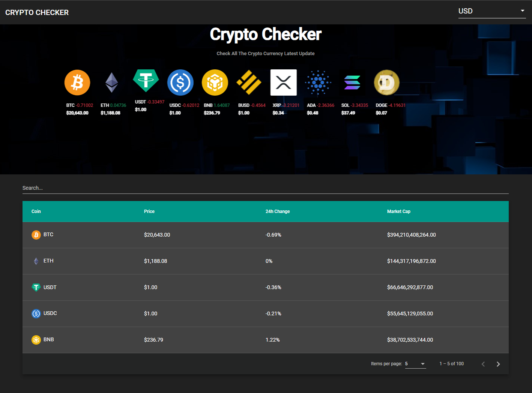Click the Solana icon in the banner
The height and width of the screenshot is (393, 532).
click(x=352, y=82)
